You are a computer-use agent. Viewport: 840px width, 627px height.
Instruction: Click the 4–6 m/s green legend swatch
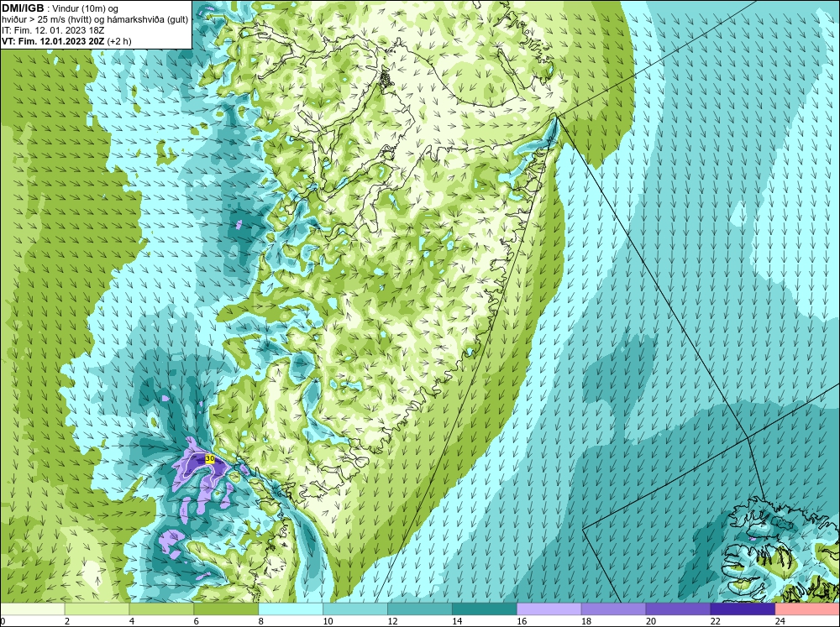(x=161, y=609)
